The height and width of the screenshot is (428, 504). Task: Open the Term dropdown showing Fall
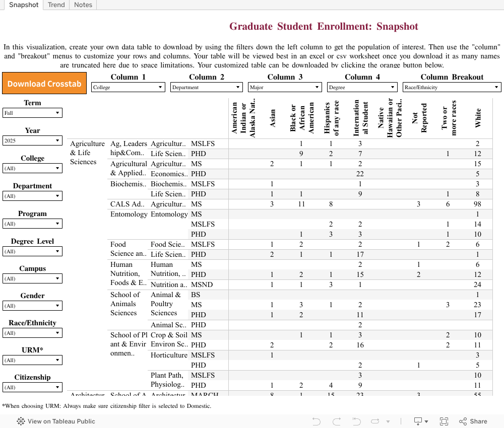point(32,113)
